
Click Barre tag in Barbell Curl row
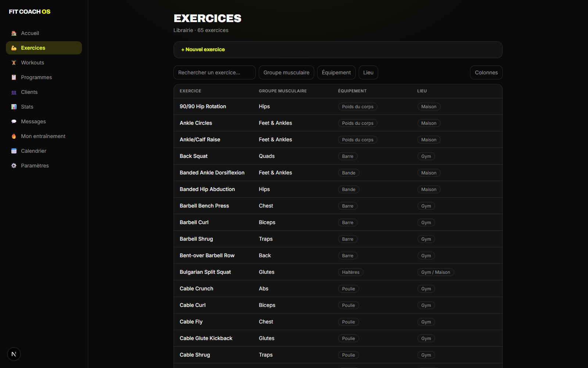point(348,223)
